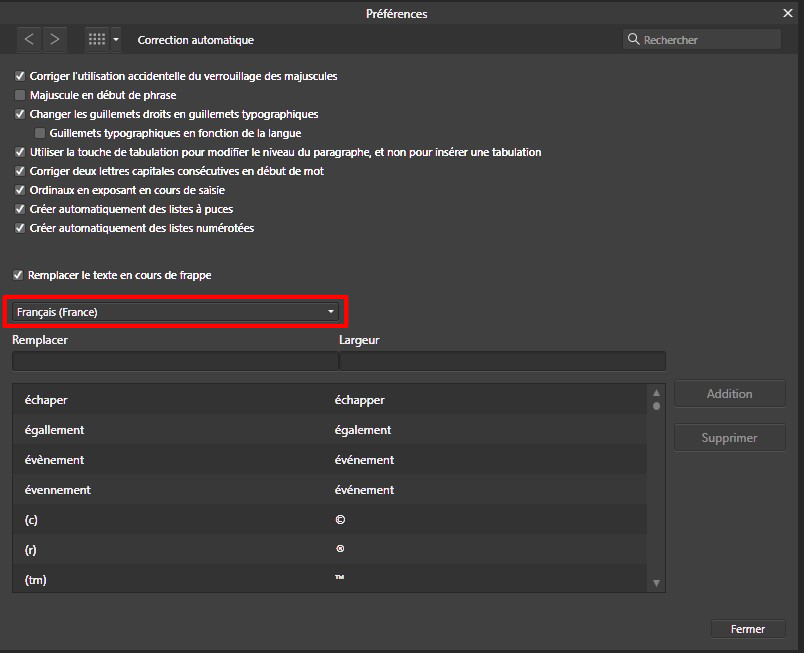Toggle Créer automatiquement des listes numérotées
The width and height of the screenshot is (804, 653).
20,228
